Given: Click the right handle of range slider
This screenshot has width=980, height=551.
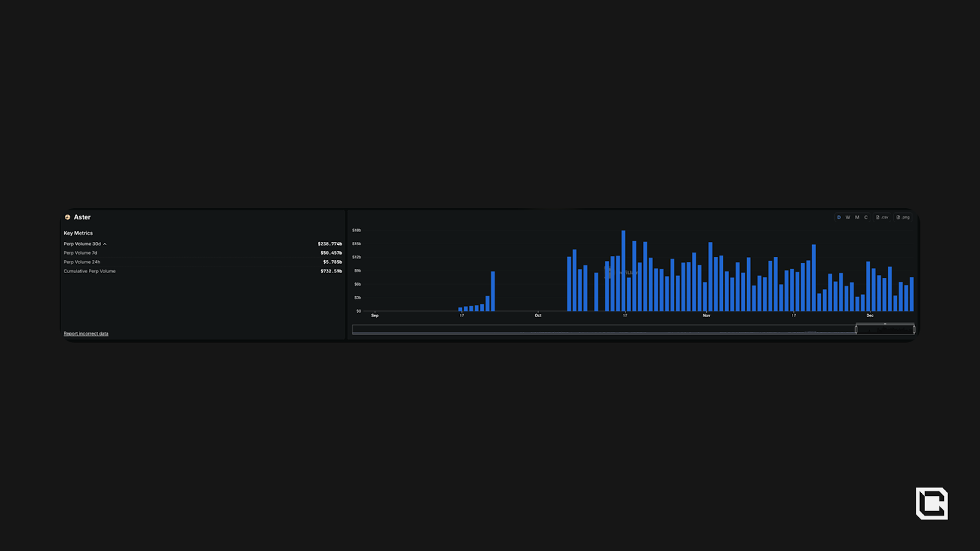Looking at the screenshot, I should click(914, 329).
